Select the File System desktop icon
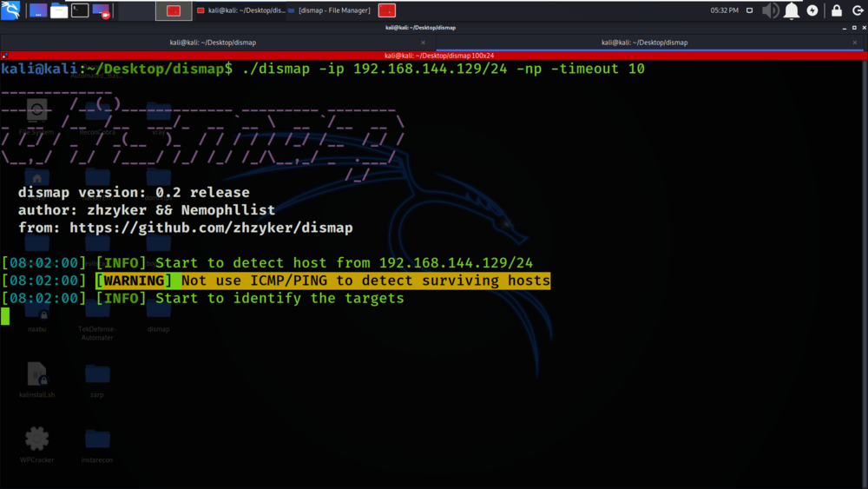Viewport: 868px width, 489px height. click(36, 117)
